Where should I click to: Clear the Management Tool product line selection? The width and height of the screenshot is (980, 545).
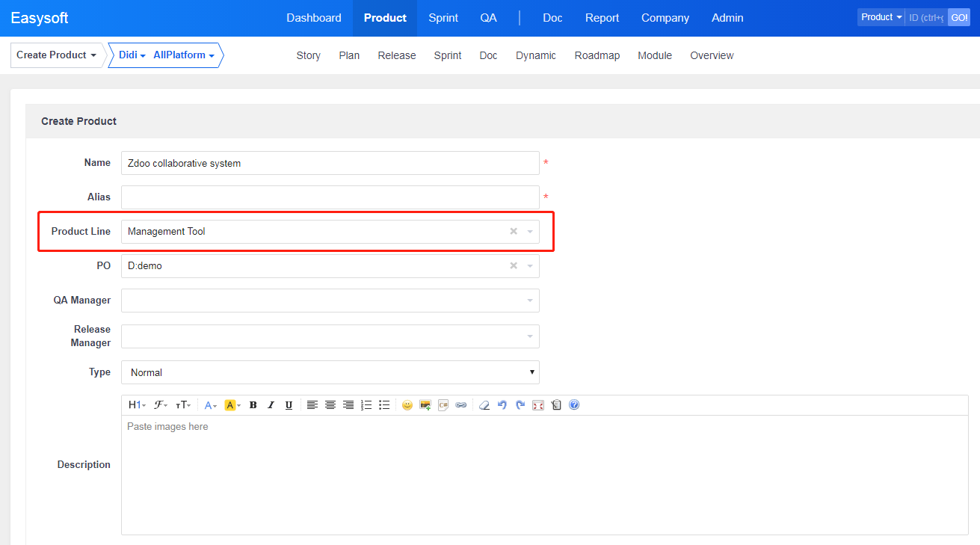point(514,232)
